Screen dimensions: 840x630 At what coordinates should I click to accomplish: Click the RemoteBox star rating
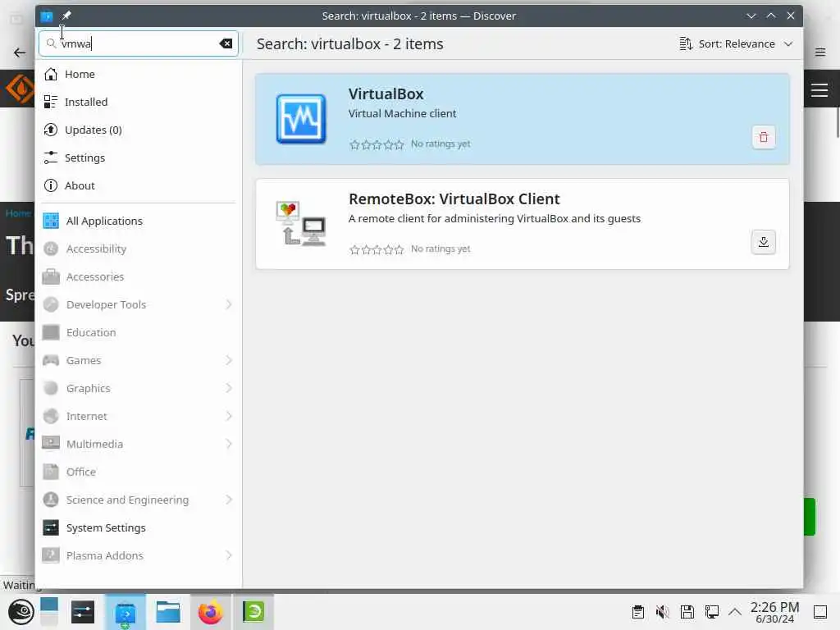point(377,249)
